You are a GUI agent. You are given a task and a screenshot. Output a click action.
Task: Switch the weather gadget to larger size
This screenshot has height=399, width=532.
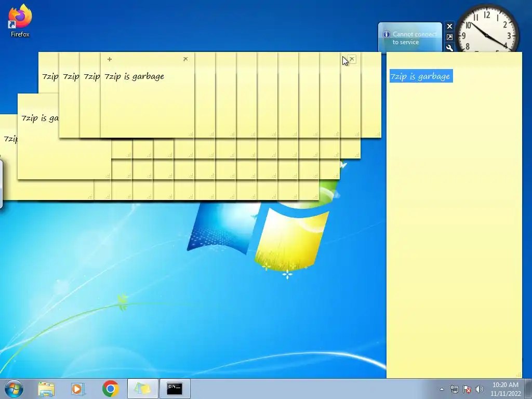coord(449,37)
